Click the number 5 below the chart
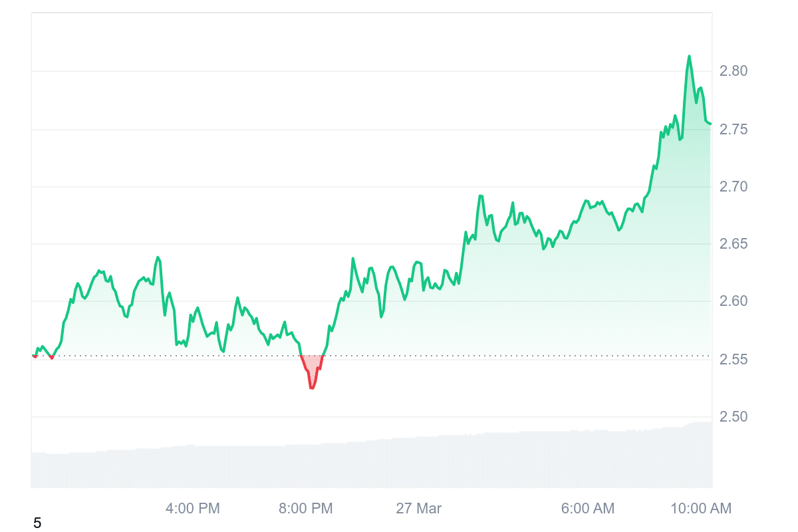Image resolution: width=798 pixels, height=532 pixels. click(37, 523)
